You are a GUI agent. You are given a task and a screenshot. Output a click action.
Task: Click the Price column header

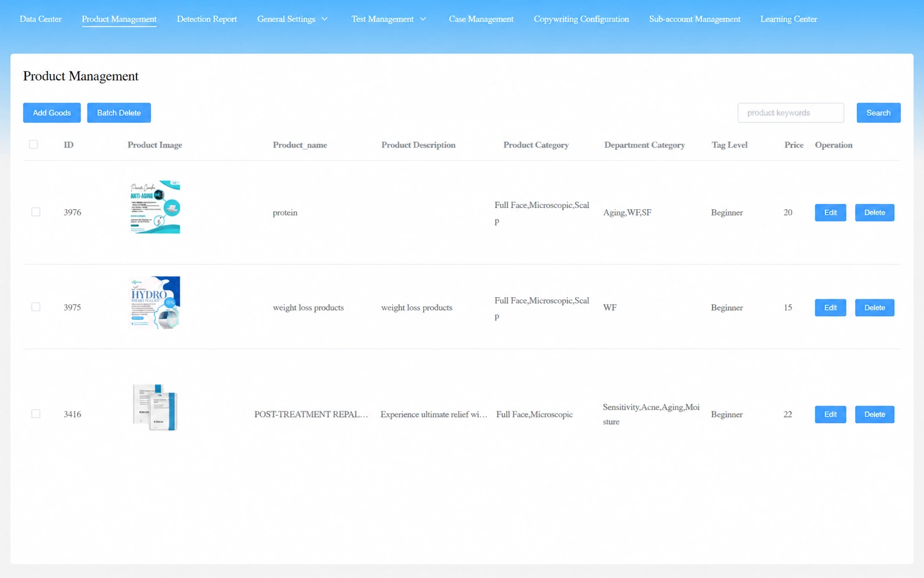793,145
